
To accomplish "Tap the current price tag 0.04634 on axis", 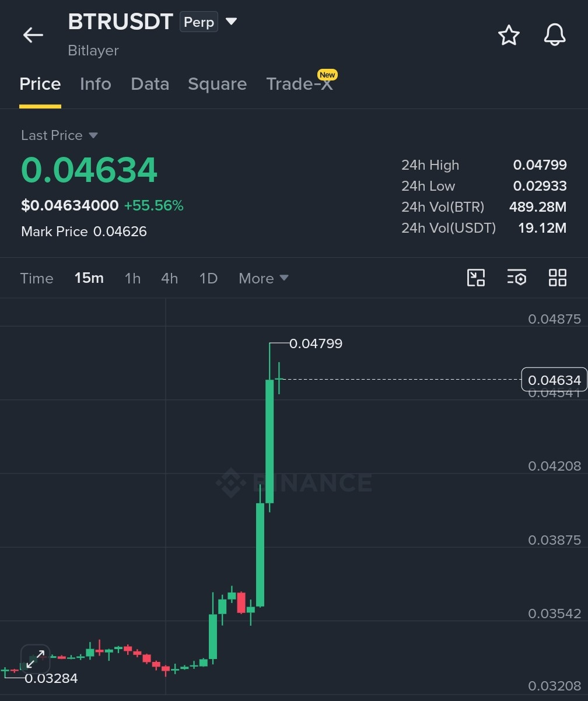I will [554, 380].
